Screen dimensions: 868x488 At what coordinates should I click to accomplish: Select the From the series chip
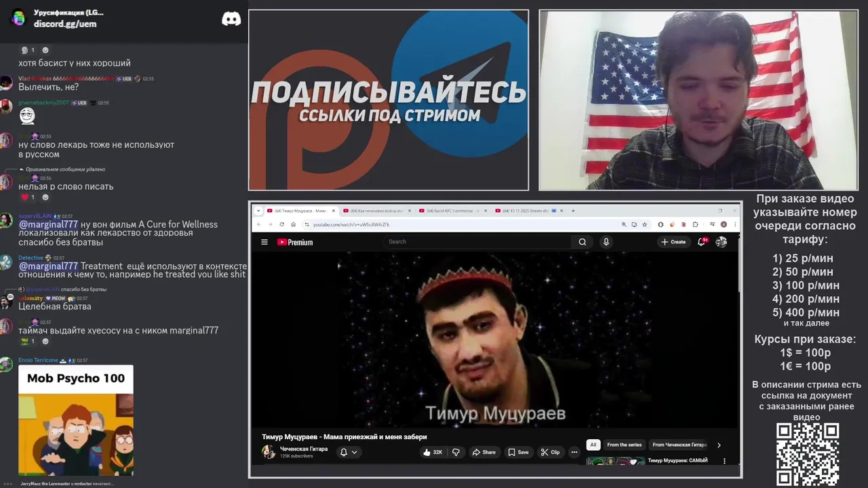coord(625,445)
